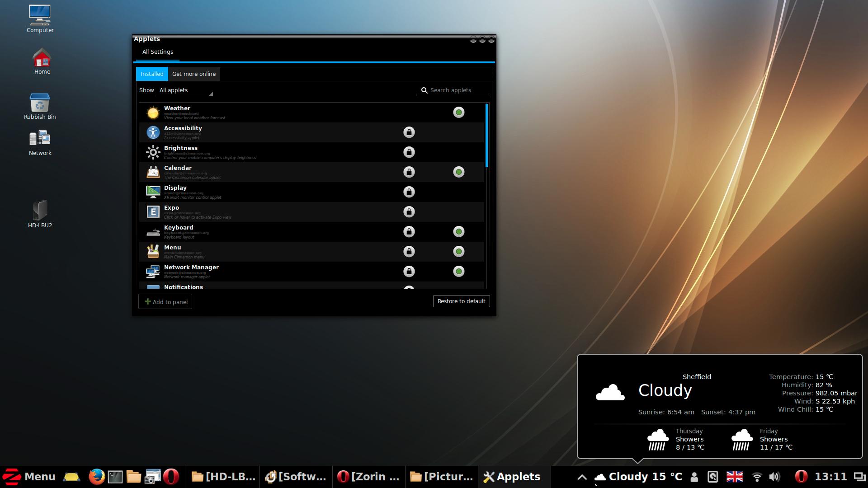Go back to All Settings
This screenshot has width=868, height=488.
tap(157, 52)
